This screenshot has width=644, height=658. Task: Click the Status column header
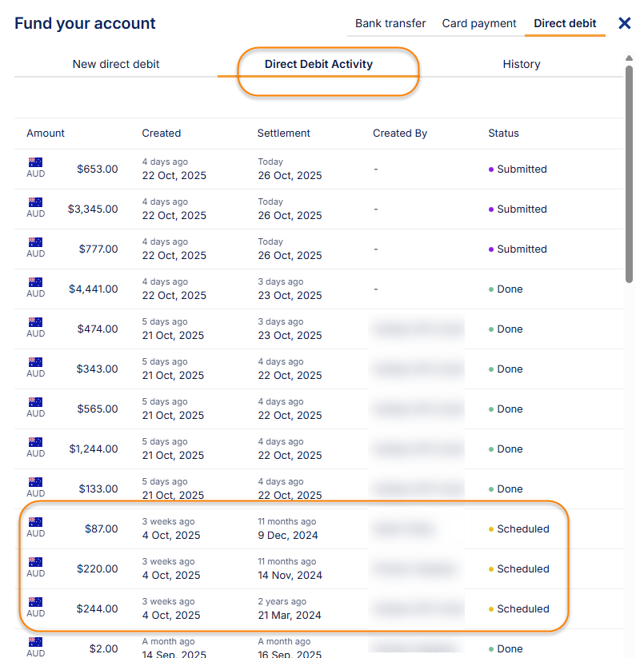[x=503, y=134]
